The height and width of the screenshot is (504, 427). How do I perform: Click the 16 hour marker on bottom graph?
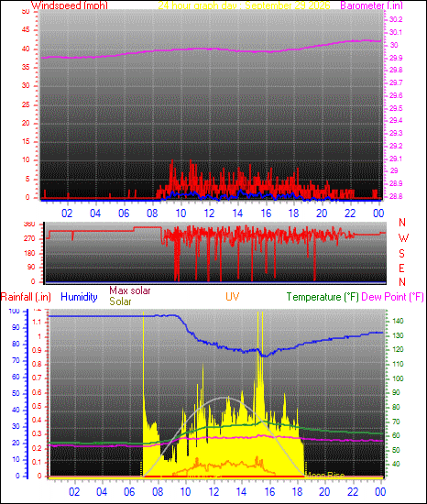coord(269,491)
